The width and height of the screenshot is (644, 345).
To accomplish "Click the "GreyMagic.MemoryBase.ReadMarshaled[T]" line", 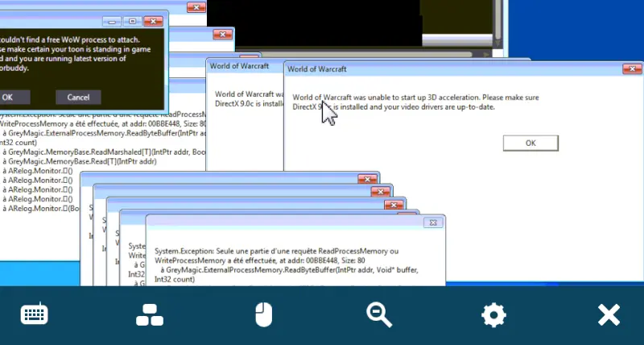I will pos(104,152).
